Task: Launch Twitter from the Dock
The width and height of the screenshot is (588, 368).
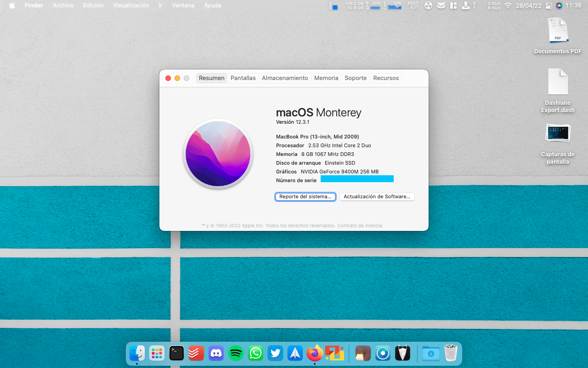Action: 276,353
